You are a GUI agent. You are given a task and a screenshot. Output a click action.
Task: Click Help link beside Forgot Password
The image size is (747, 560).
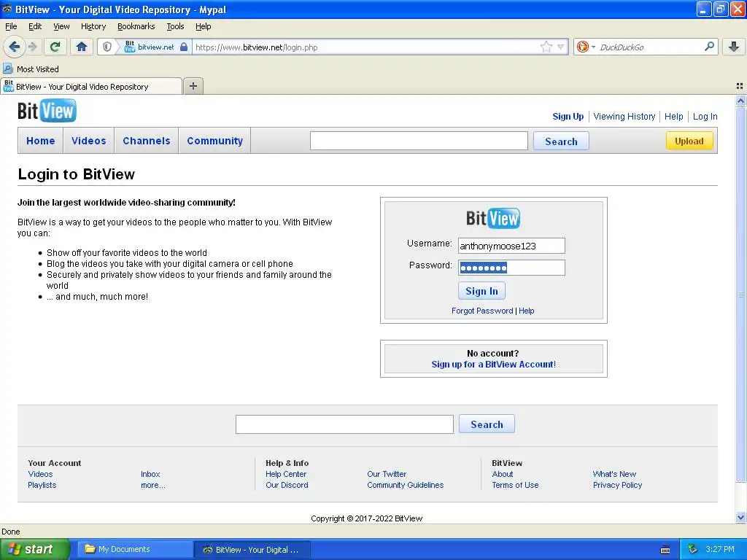pyautogui.click(x=527, y=311)
